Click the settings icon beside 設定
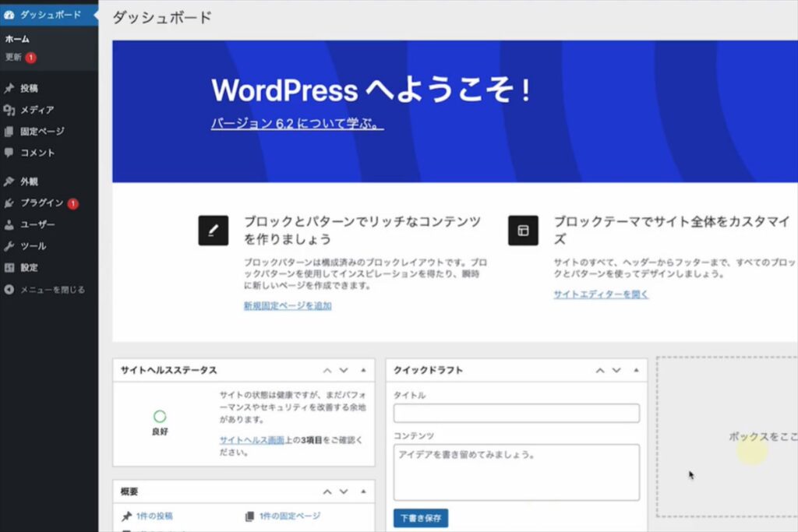 tap(9, 267)
